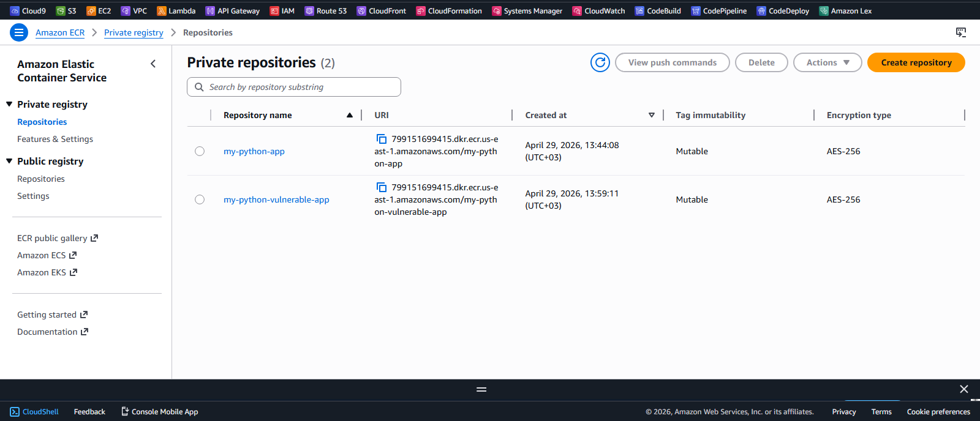Open the my-python-vulnerable-app repository link

click(276, 199)
